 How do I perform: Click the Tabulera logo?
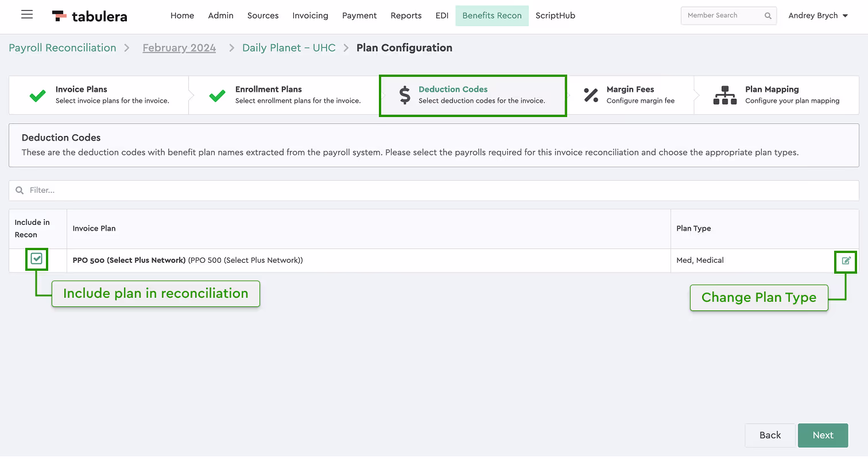(90, 16)
